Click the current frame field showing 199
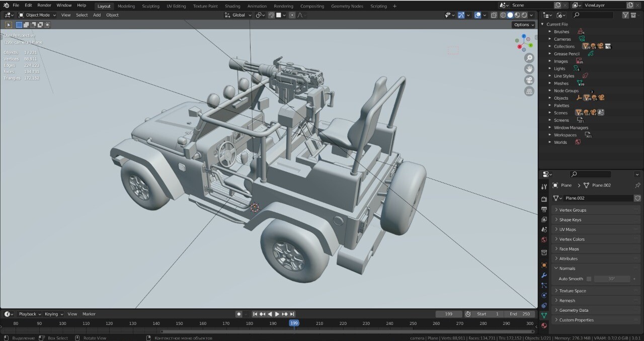The height and width of the screenshot is (341, 644). 449,314
